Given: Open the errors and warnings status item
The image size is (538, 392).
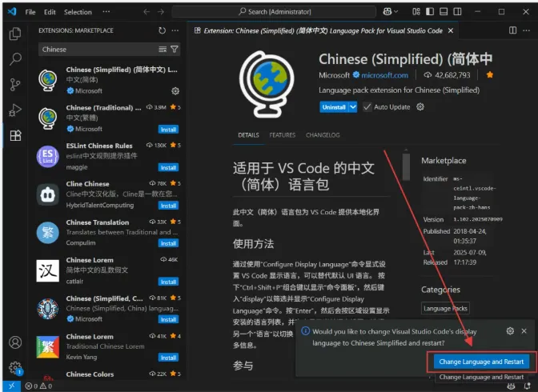Looking at the screenshot, I should coord(38,386).
